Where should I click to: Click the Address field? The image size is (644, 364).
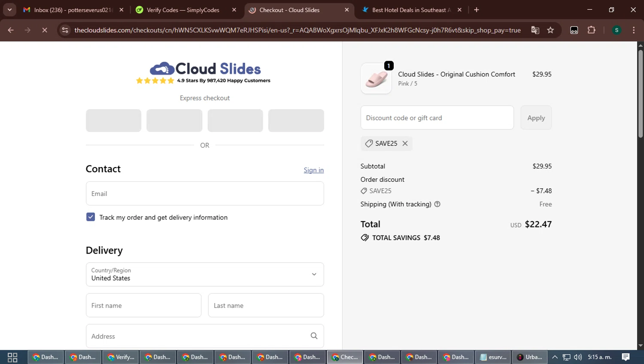coord(205,336)
